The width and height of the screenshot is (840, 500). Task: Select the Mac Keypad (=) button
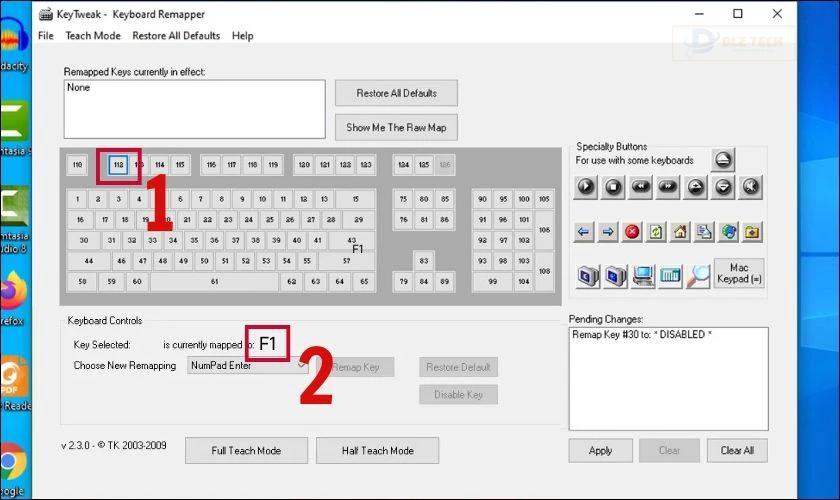(x=739, y=273)
